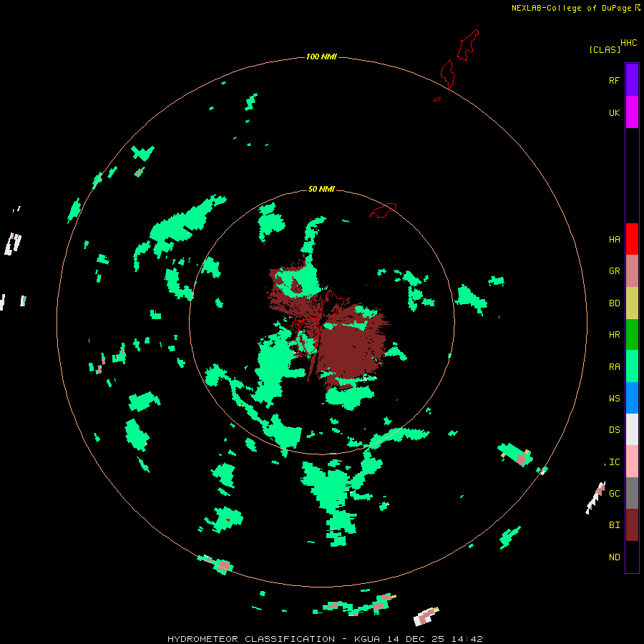644x644 pixels.
Task: Click the [CLAS] units label
Action: [x=605, y=49]
